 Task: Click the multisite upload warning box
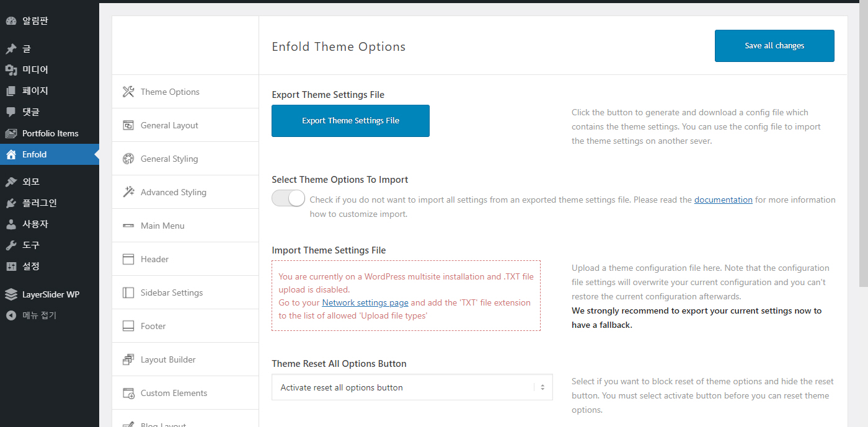coord(406,296)
